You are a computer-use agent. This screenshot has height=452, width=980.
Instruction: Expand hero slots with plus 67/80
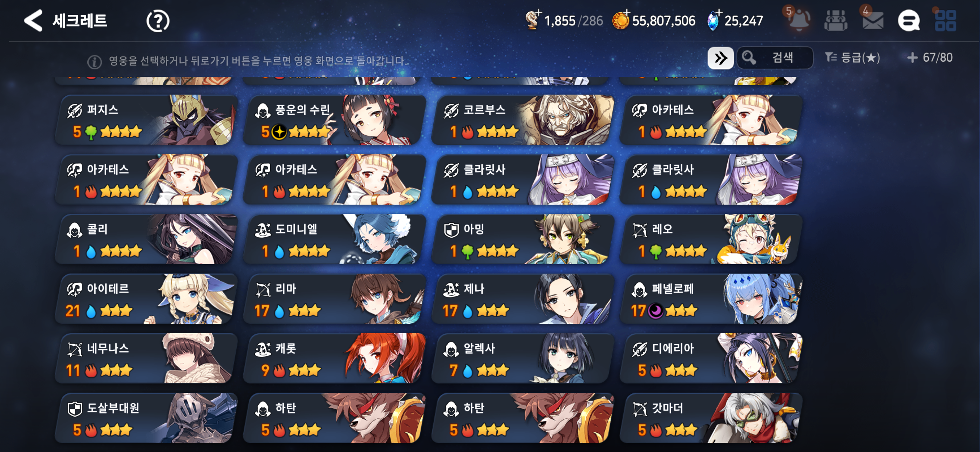[930, 58]
